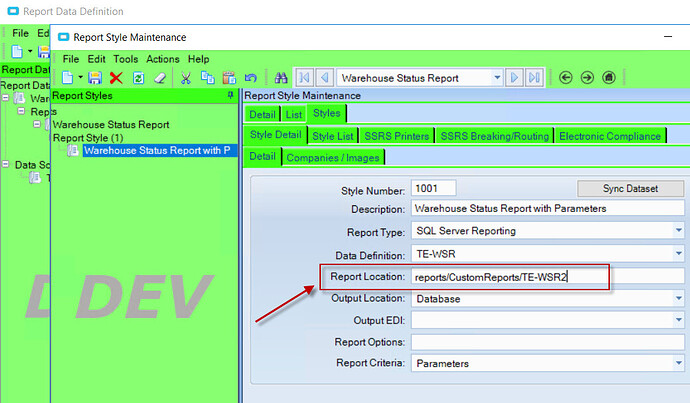Navigate forward with the right circle arrow
The image size is (690, 403).
[587, 78]
